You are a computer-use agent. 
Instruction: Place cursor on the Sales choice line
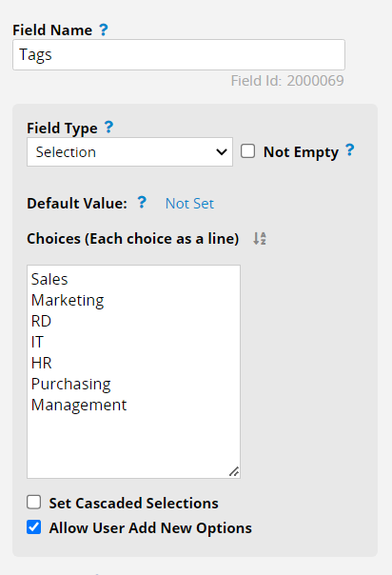tap(49, 279)
